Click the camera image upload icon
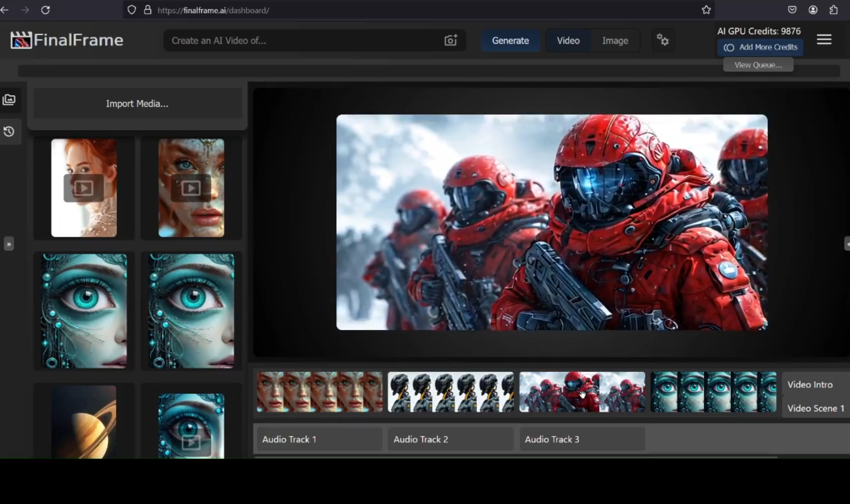The width and height of the screenshot is (850, 504). pos(450,40)
